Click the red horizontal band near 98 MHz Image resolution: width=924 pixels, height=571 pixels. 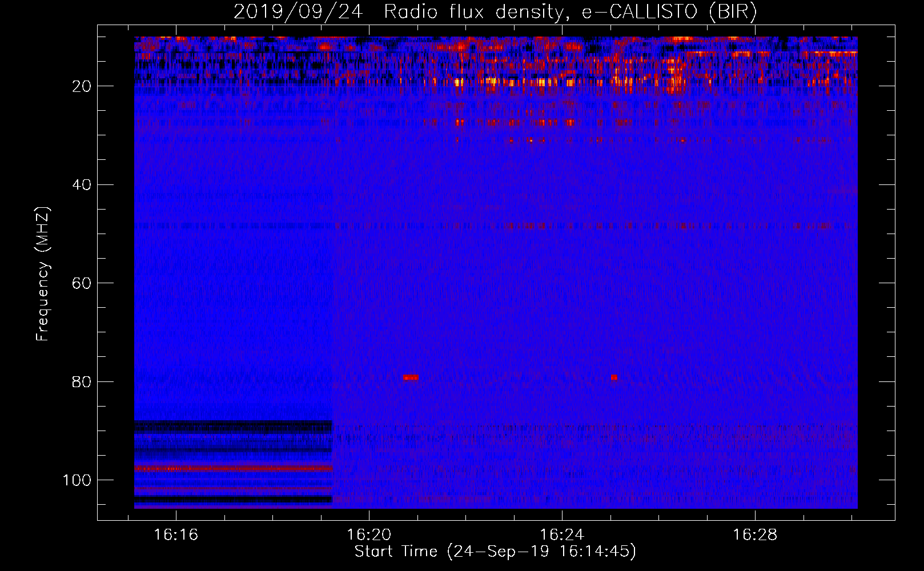coord(233,469)
